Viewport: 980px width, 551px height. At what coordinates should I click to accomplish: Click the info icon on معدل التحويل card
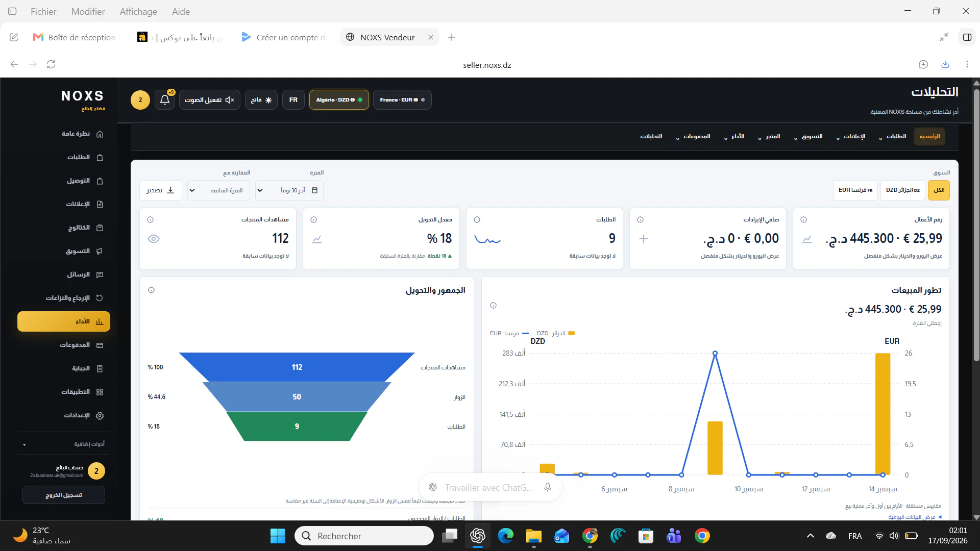tap(314, 220)
